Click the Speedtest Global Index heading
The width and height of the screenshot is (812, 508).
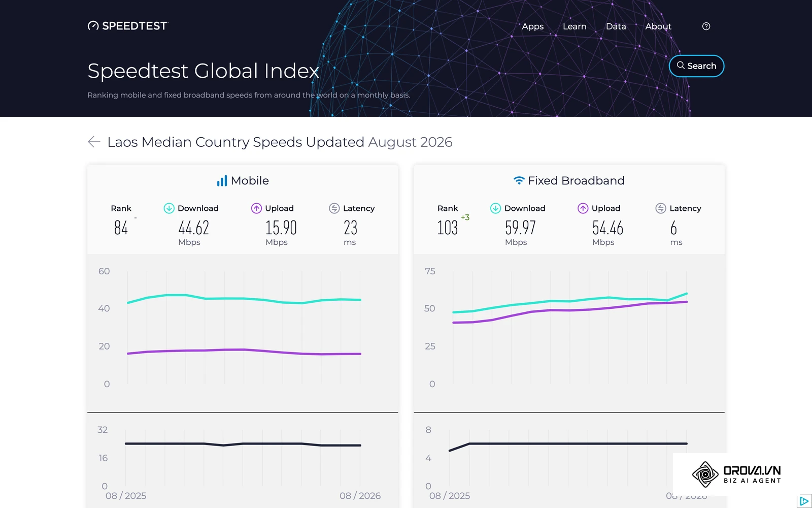click(x=203, y=71)
